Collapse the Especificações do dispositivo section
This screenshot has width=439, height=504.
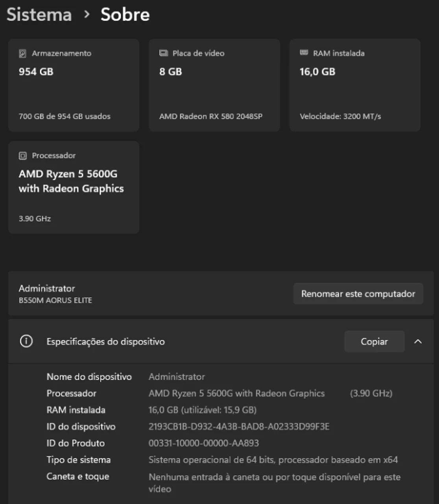418,341
